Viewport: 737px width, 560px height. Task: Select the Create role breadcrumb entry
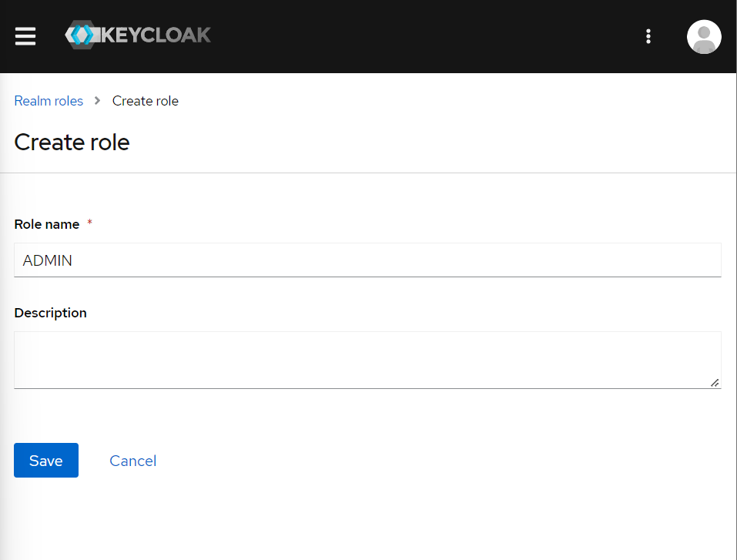tap(145, 101)
